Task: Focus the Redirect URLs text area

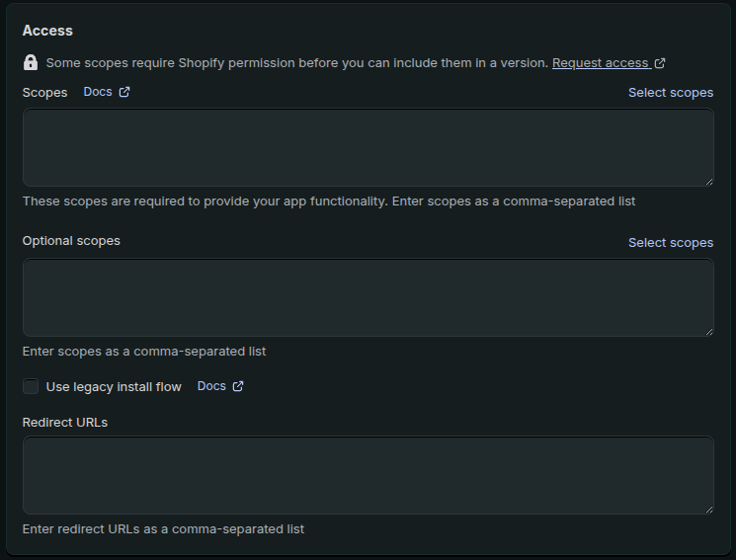Action: [368, 475]
